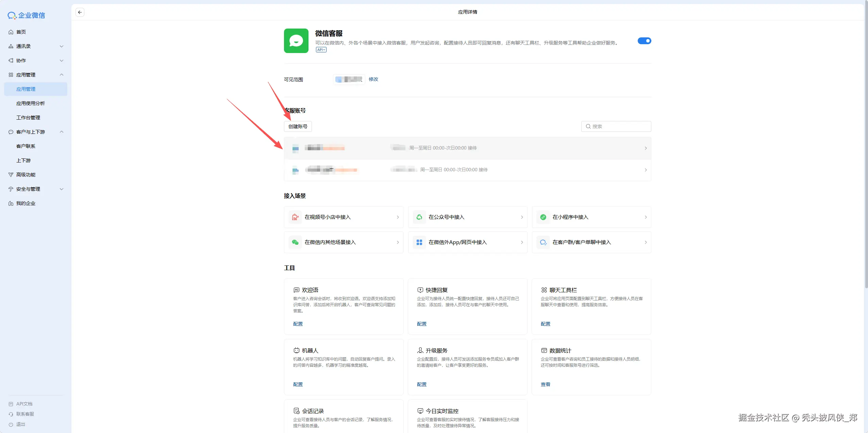Click the 可见范围 blurred member tag

click(x=349, y=79)
